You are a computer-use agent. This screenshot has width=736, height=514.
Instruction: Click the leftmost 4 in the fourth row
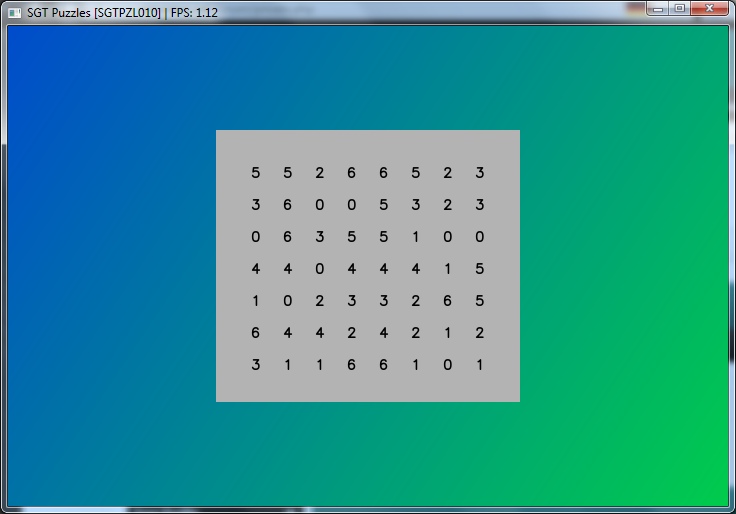coord(255,269)
